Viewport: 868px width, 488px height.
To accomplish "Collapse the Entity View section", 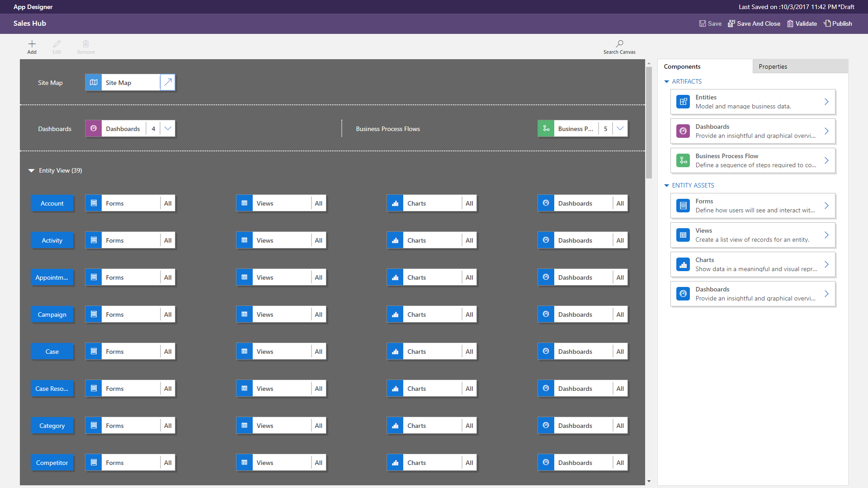I will click(x=31, y=170).
